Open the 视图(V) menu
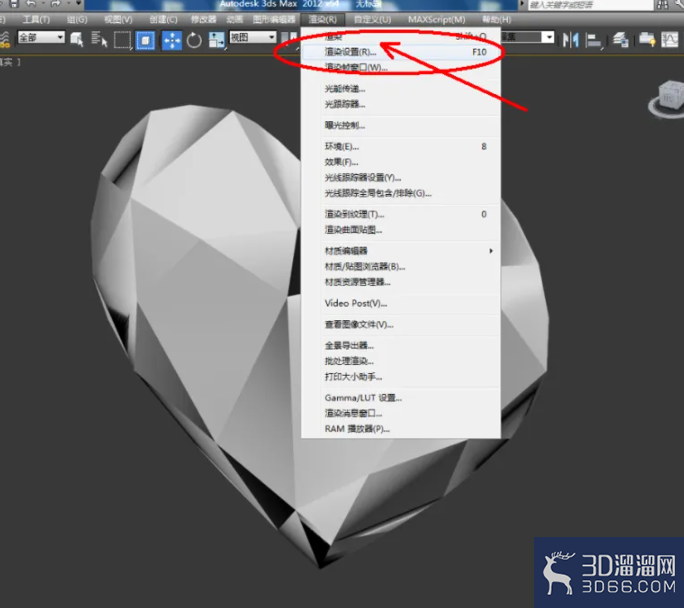The height and width of the screenshot is (608, 684). [x=118, y=20]
